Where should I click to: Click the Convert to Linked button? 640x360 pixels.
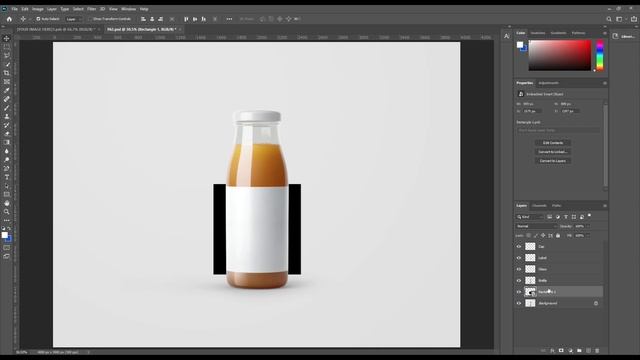pyautogui.click(x=553, y=152)
